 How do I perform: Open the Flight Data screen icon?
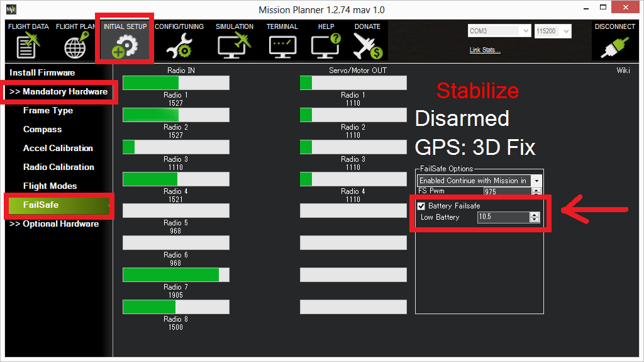(x=28, y=45)
